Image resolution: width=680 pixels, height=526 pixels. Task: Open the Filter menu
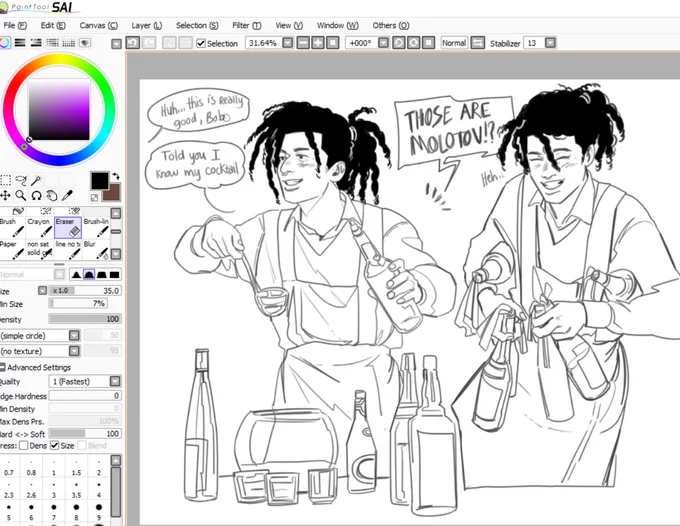[x=247, y=26]
